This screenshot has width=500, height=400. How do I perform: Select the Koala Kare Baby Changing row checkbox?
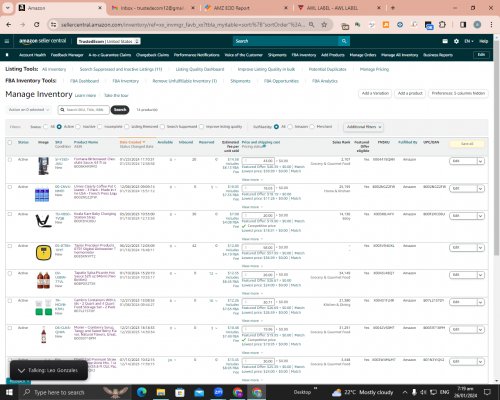pos(10,214)
